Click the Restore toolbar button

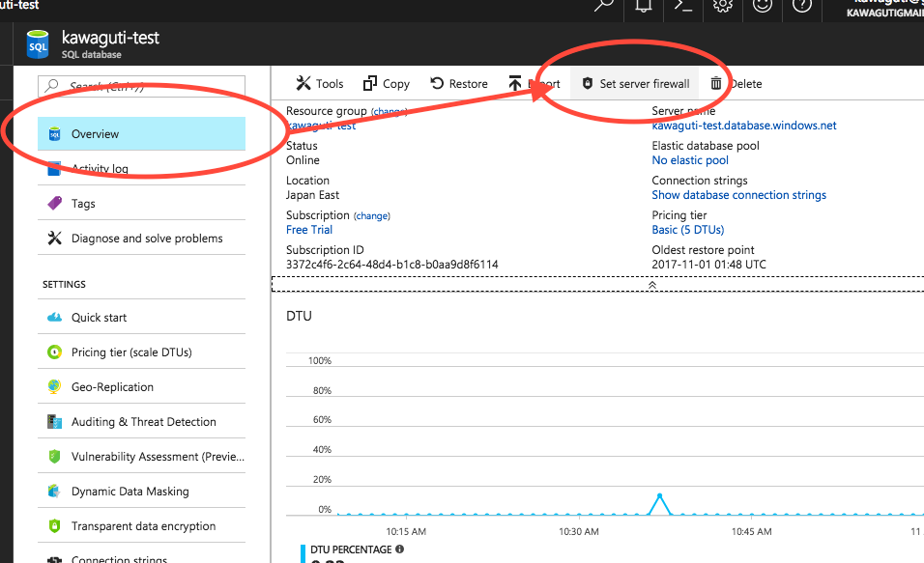(x=459, y=84)
